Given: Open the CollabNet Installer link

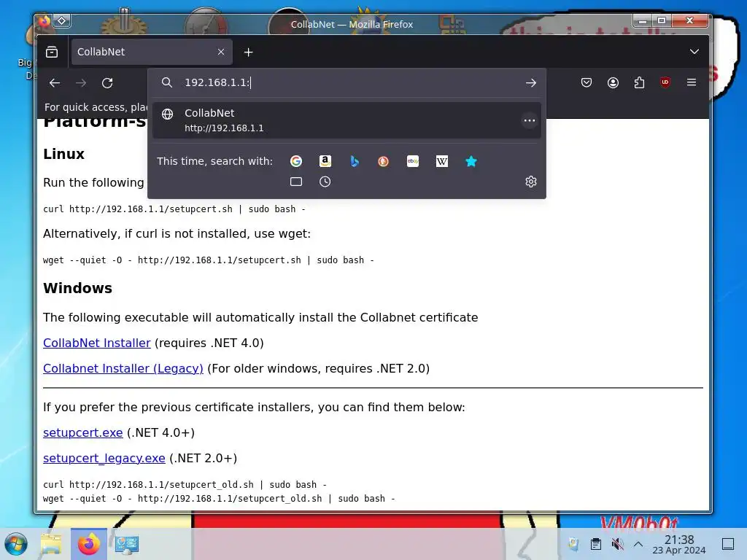Looking at the screenshot, I should 97,343.
